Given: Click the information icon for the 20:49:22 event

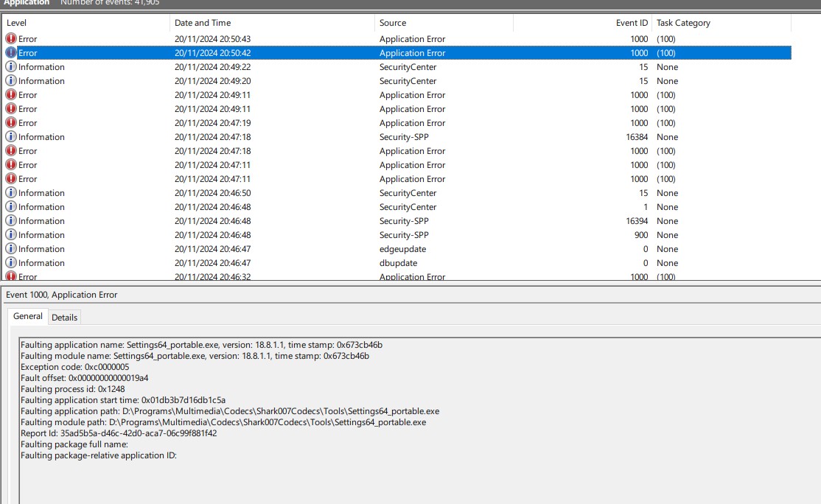Looking at the screenshot, I should 11,67.
